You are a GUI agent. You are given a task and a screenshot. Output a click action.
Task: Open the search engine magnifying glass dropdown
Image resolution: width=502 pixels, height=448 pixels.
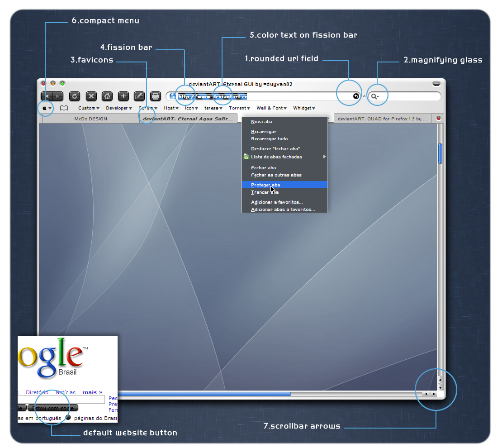pos(374,96)
